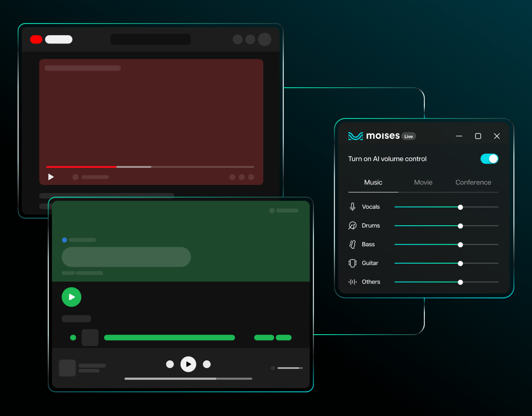Play the video in the red player
Screen dimensions: 532x416
click(51, 177)
